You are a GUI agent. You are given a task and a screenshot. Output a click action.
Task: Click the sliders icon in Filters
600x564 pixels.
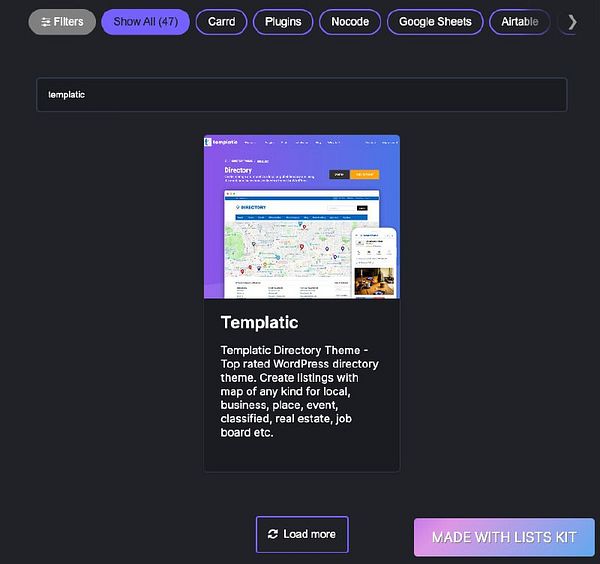[46, 22]
